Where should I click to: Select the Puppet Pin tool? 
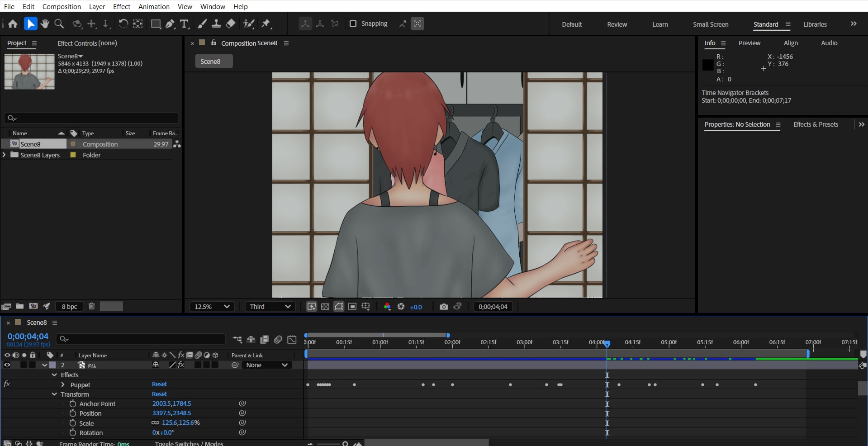point(266,24)
